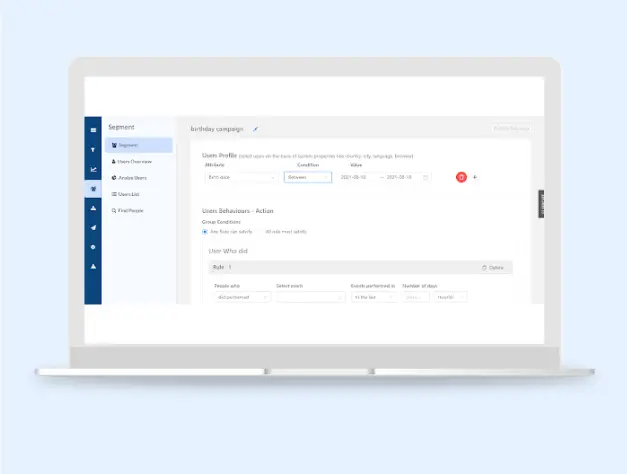Click the pencil icon beside birthday campaign
The height and width of the screenshot is (474, 627).
click(x=255, y=129)
